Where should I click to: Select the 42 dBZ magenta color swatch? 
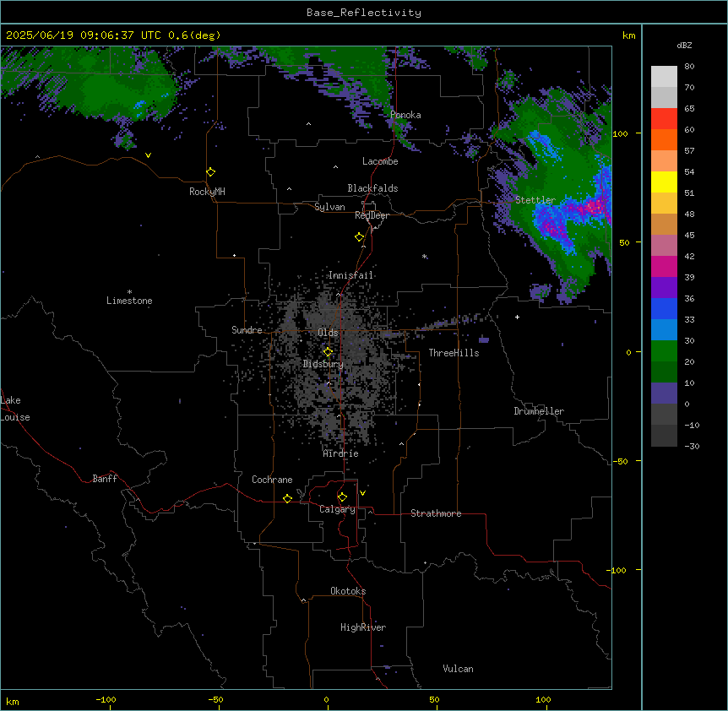pos(664,266)
